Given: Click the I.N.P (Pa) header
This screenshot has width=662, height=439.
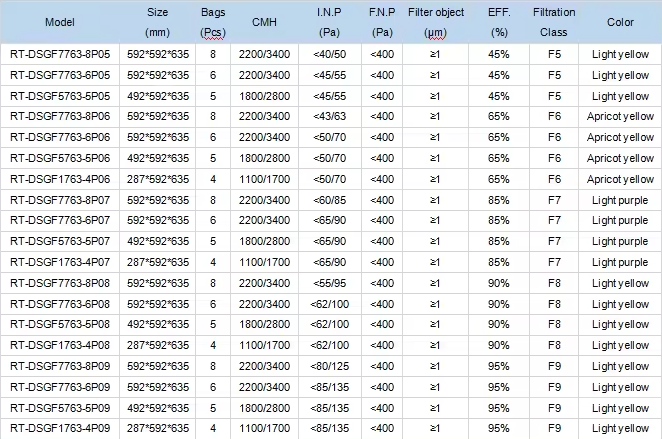Looking at the screenshot, I should coord(329,22).
